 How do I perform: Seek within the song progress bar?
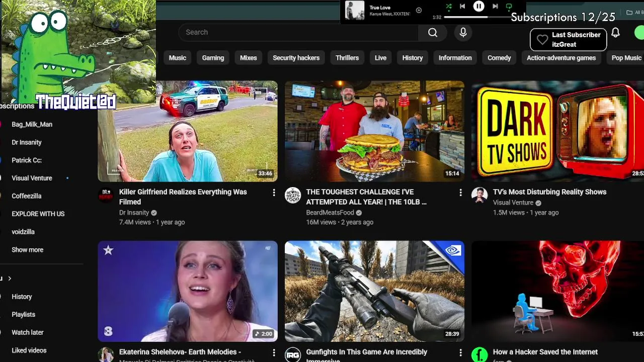click(x=478, y=17)
